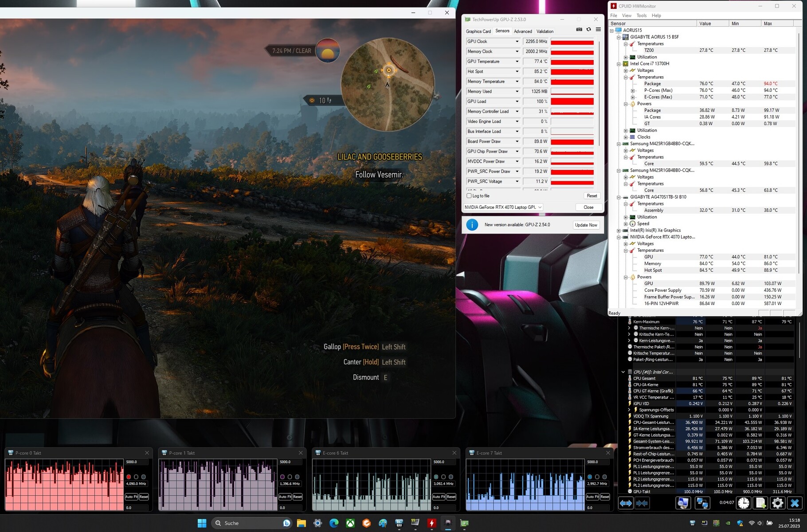
Task: Click the taskbar Suche search box
Action: tap(252, 523)
